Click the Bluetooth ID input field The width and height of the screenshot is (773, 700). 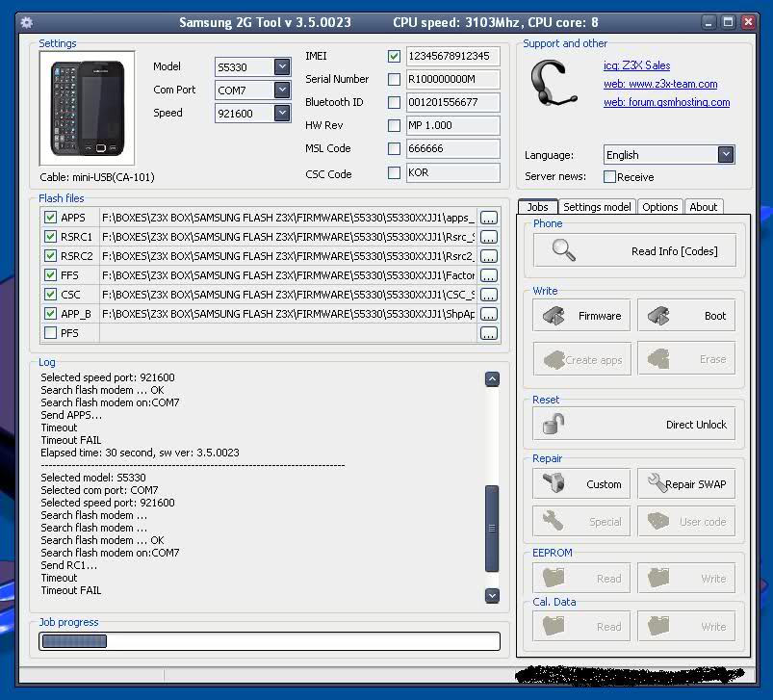coord(452,102)
